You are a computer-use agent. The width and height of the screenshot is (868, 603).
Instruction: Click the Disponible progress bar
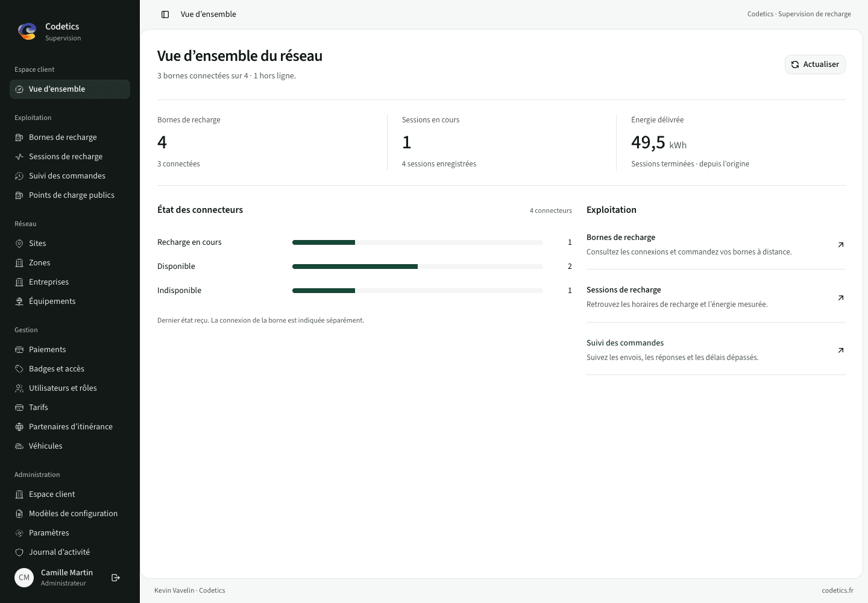click(418, 267)
